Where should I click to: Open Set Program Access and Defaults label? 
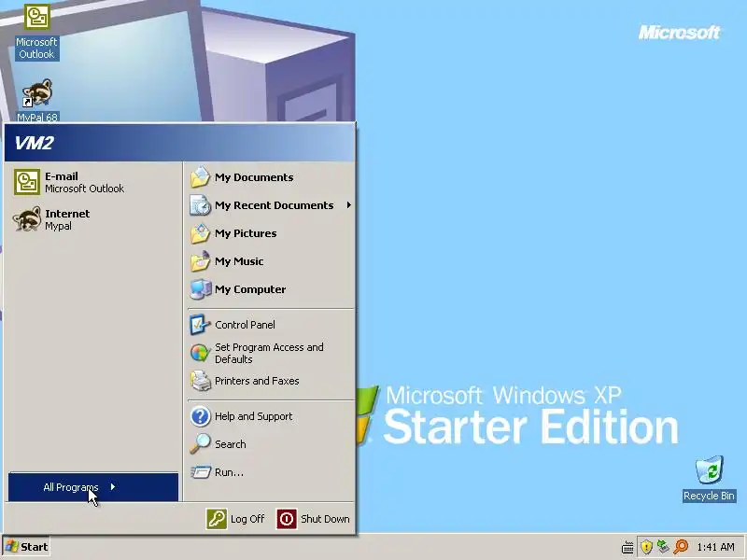click(x=269, y=353)
